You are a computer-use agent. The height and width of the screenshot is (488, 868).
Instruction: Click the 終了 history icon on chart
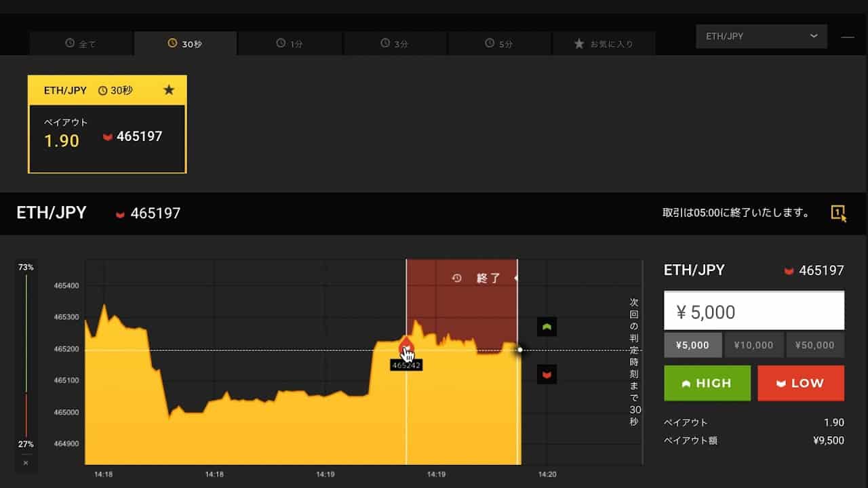click(x=457, y=278)
